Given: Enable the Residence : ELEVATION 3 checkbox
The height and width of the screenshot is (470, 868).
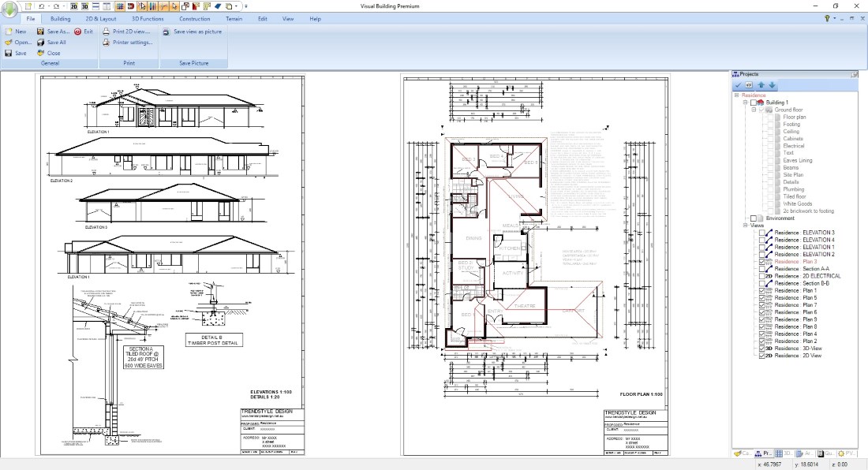Looking at the screenshot, I should click(762, 233).
